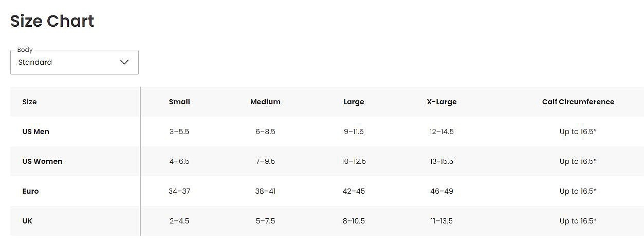Click the US Women Medium 7–9.5 cell
This screenshot has height=244, width=644.
265,161
